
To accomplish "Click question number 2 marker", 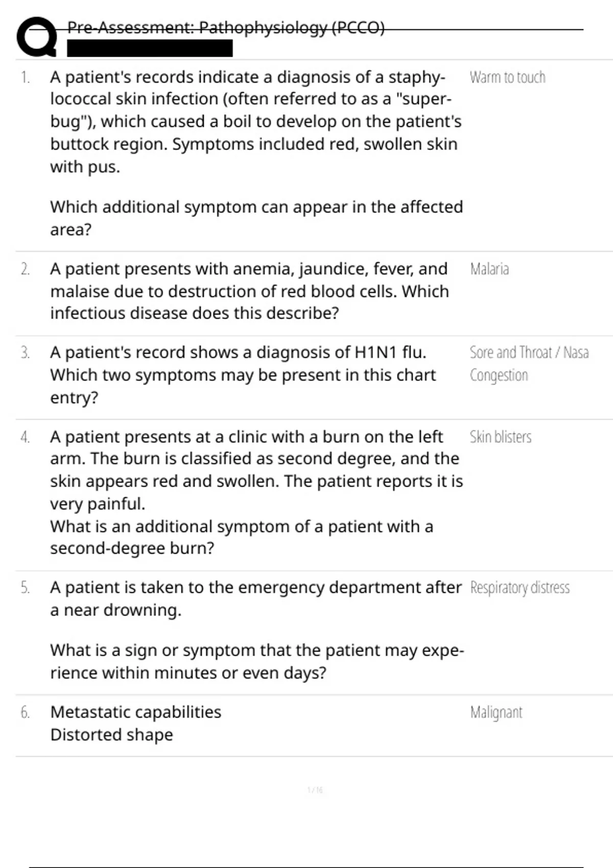I will coord(26,269).
